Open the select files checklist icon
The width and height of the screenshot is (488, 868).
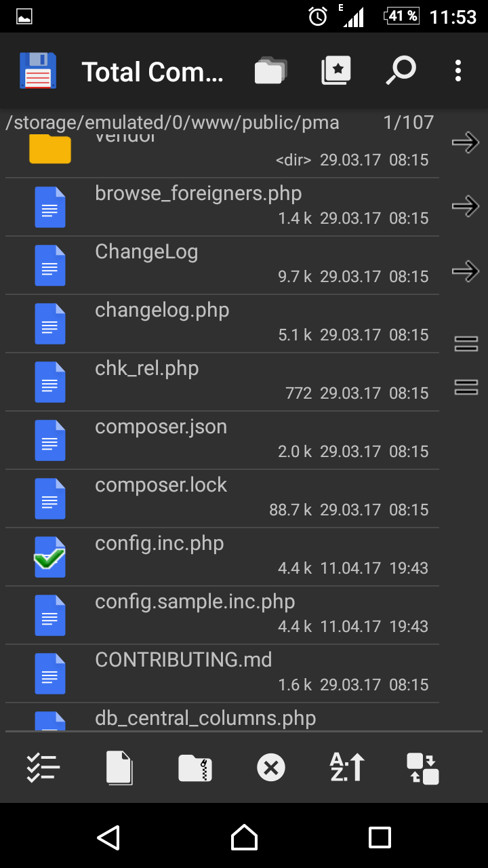43,768
